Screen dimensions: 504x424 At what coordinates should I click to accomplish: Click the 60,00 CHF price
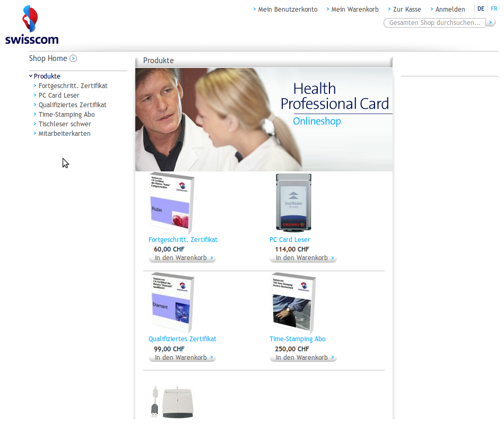click(169, 249)
